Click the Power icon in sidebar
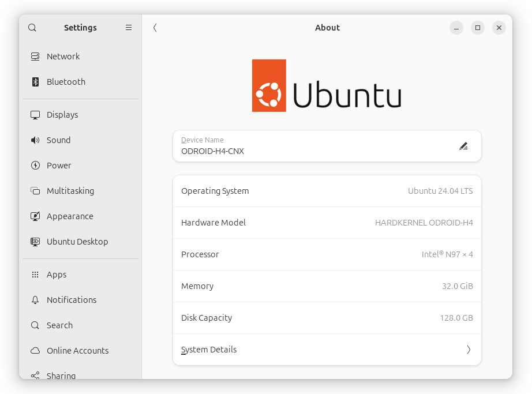This screenshot has width=532, height=394. (35, 166)
